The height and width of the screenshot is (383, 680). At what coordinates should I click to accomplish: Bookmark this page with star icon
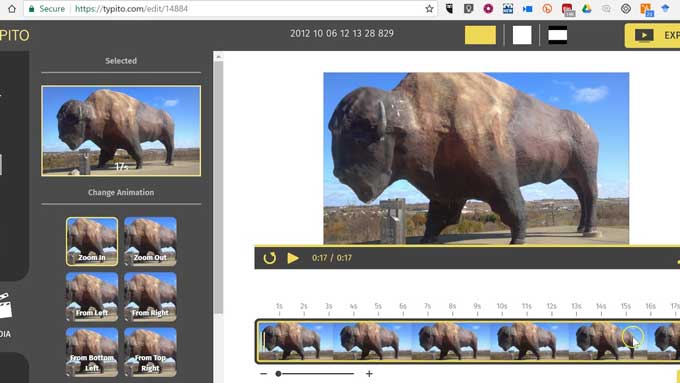click(429, 9)
